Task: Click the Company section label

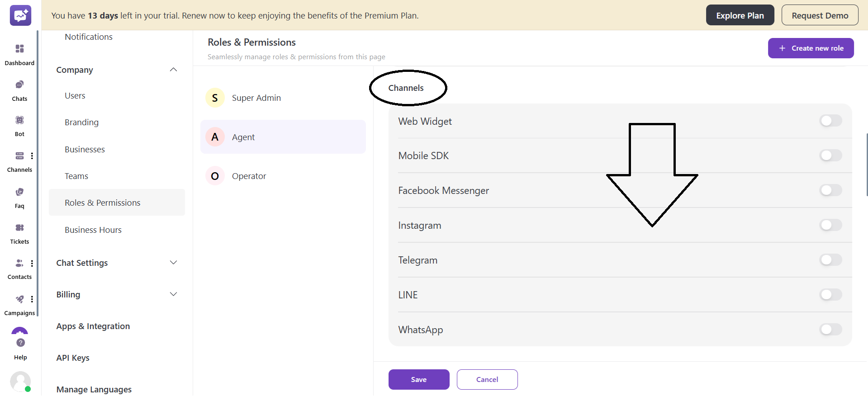Action: tap(75, 70)
